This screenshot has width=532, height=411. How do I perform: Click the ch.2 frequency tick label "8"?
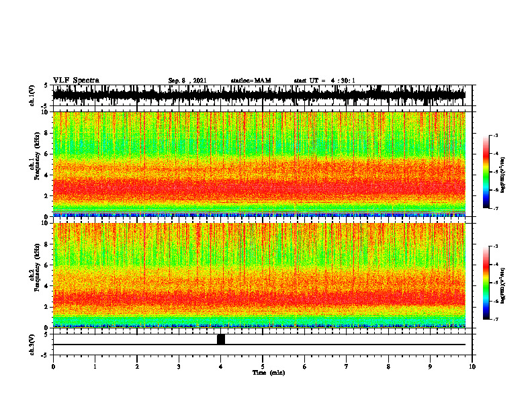coord(47,244)
